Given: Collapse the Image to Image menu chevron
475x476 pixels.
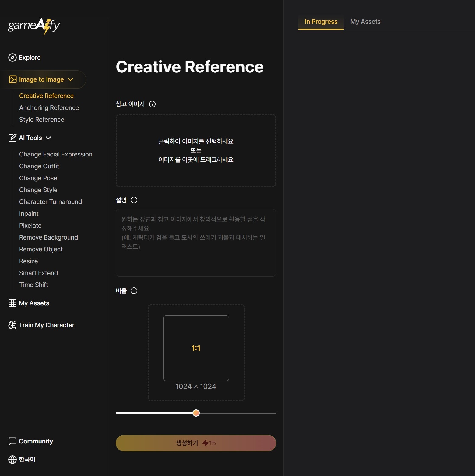Looking at the screenshot, I should pos(70,79).
